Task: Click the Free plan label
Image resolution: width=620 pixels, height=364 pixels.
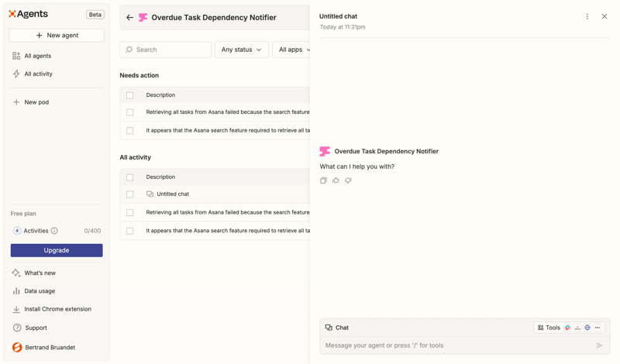Action: pyautogui.click(x=23, y=214)
